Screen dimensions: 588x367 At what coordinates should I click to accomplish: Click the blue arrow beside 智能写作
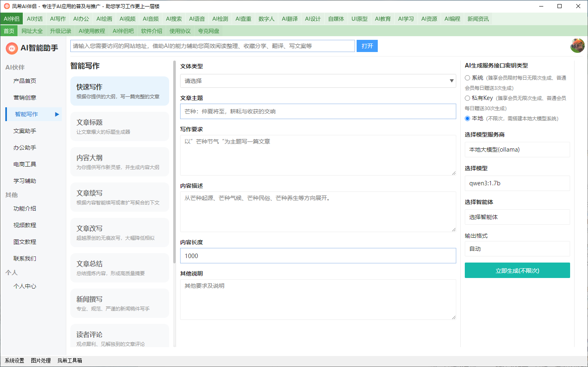(57, 114)
